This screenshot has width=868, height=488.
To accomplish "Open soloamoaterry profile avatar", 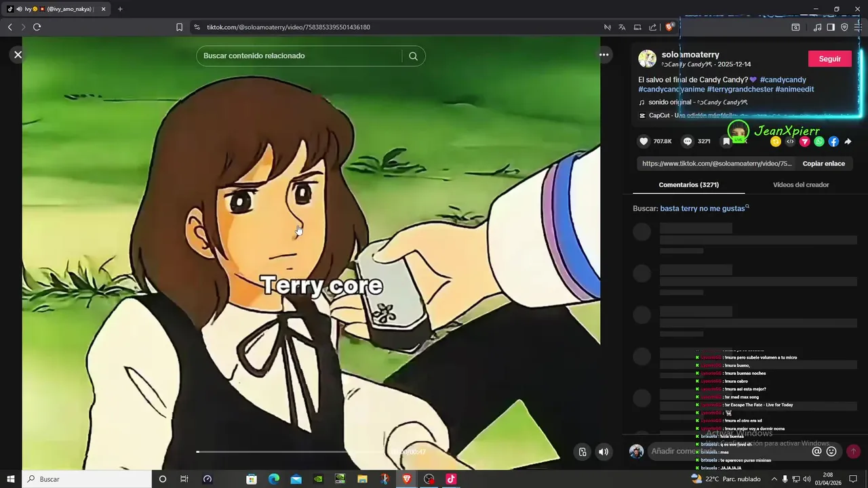I will coord(648,59).
